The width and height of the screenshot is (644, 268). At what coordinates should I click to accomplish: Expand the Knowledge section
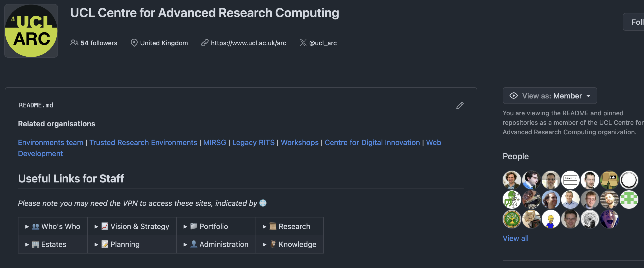click(265, 244)
